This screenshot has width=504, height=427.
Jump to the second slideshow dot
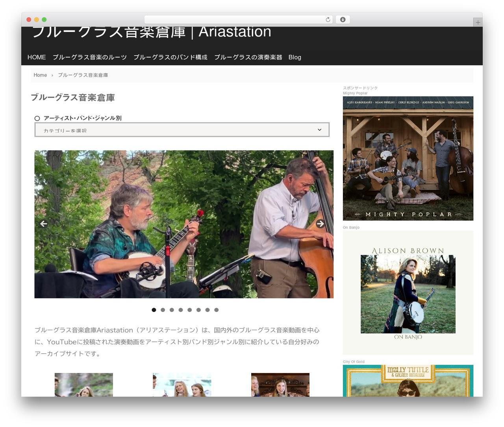click(163, 310)
